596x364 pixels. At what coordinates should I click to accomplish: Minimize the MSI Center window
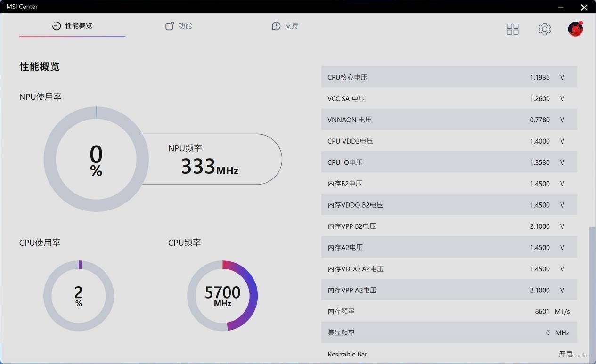click(x=561, y=7)
